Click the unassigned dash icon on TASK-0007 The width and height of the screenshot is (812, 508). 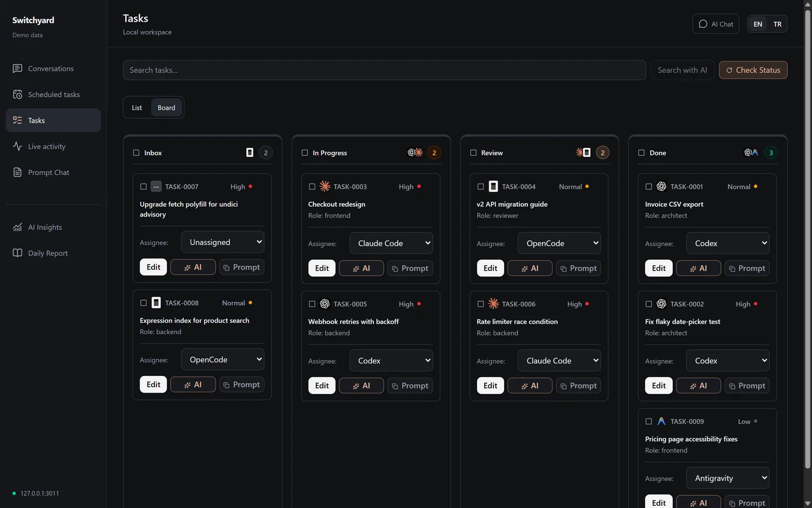click(x=156, y=186)
